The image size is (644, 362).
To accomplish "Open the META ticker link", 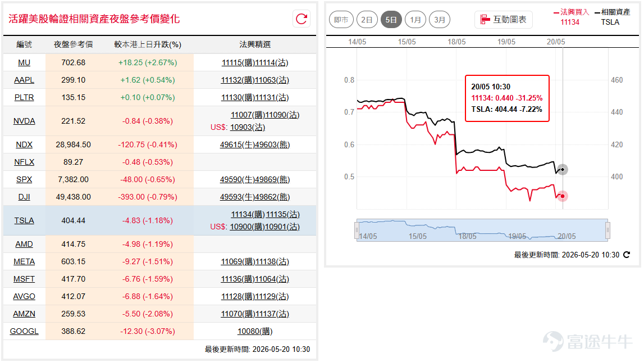I will click(24, 261).
